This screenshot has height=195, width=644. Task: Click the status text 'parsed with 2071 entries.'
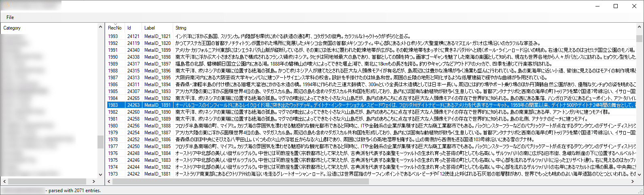click(74, 190)
